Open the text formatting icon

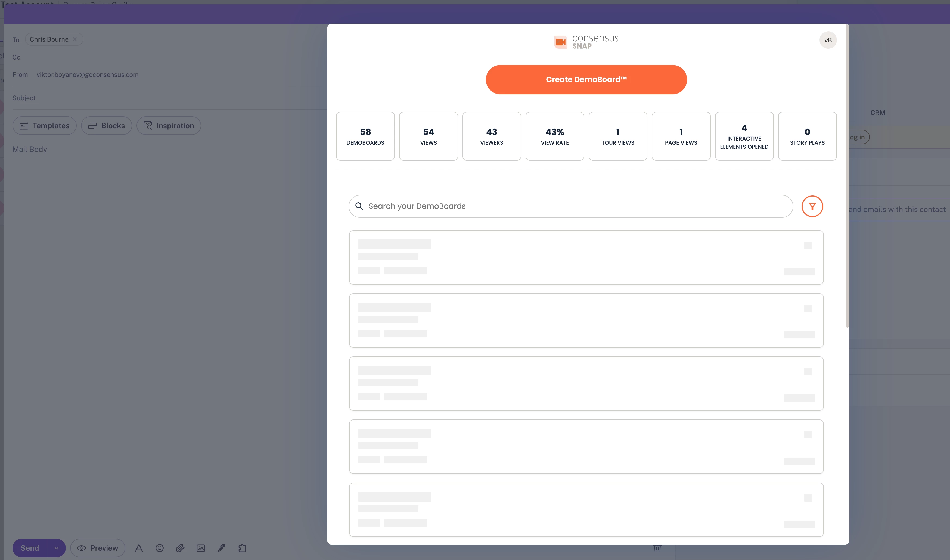(139, 548)
